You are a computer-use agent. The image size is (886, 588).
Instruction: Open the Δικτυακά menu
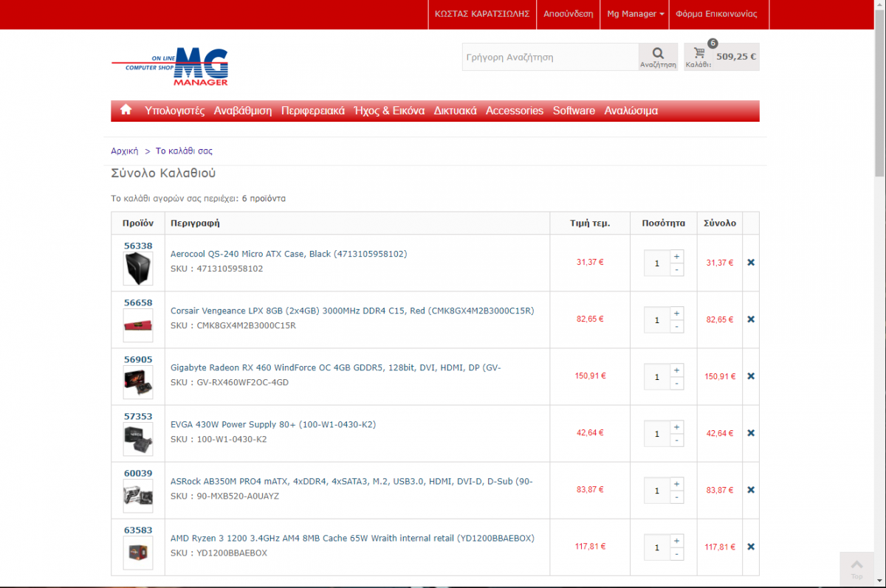pos(455,111)
